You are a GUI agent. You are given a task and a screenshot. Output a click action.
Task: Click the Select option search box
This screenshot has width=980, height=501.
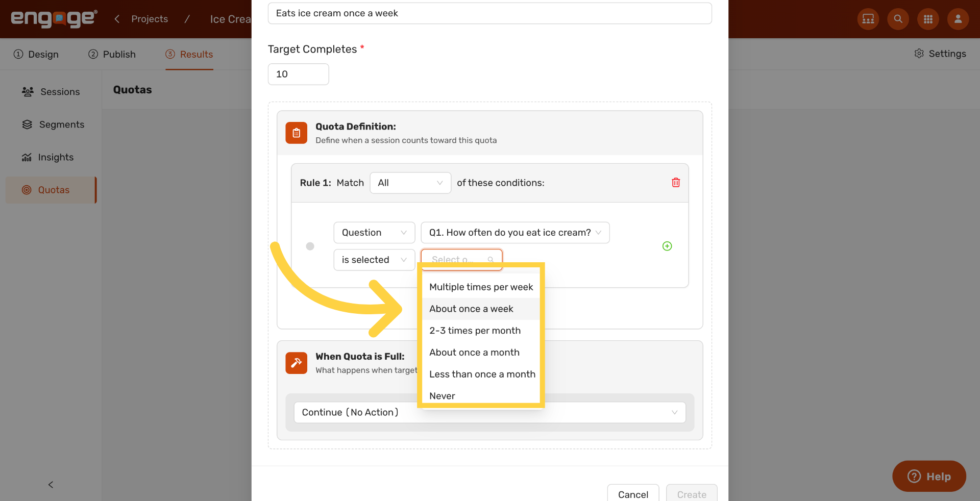(461, 260)
